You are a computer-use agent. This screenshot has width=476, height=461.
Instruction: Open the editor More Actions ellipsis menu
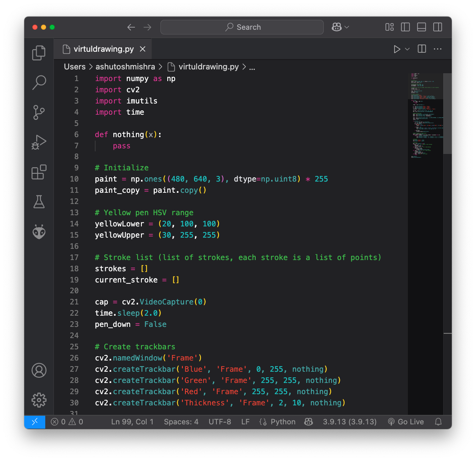point(438,49)
